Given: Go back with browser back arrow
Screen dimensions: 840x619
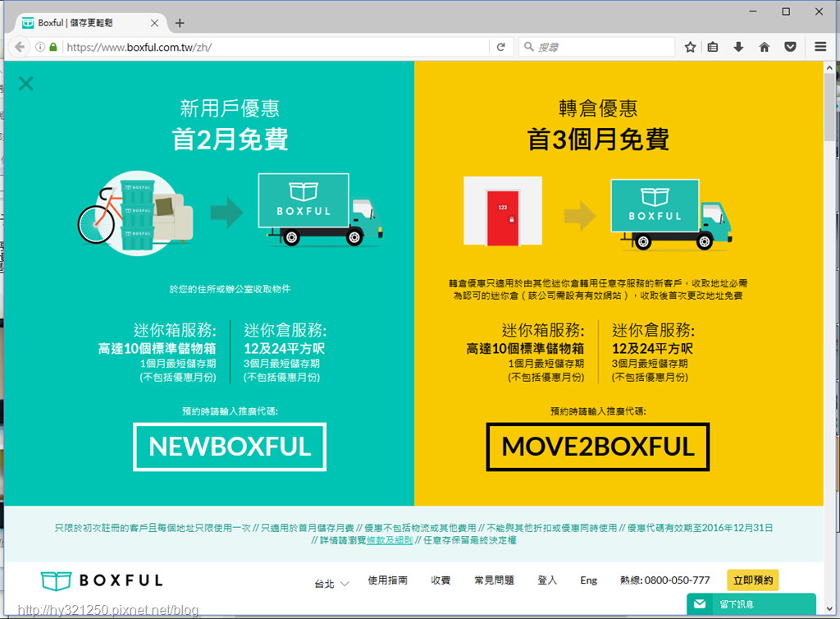Looking at the screenshot, I should (x=20, y=47).
